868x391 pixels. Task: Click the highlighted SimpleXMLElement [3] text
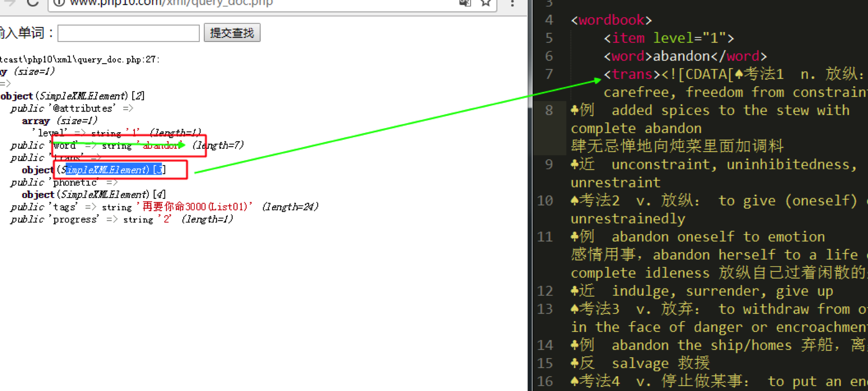114,170
